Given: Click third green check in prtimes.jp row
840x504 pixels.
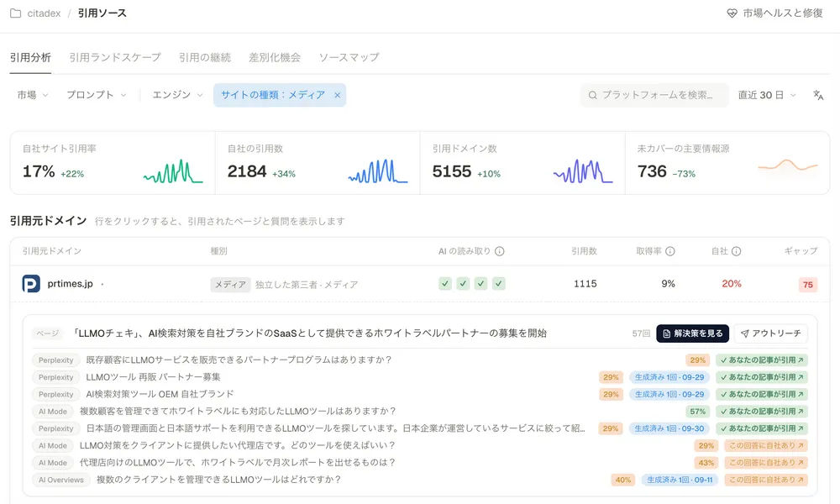Looking at the screenshot, I should 481,284.
